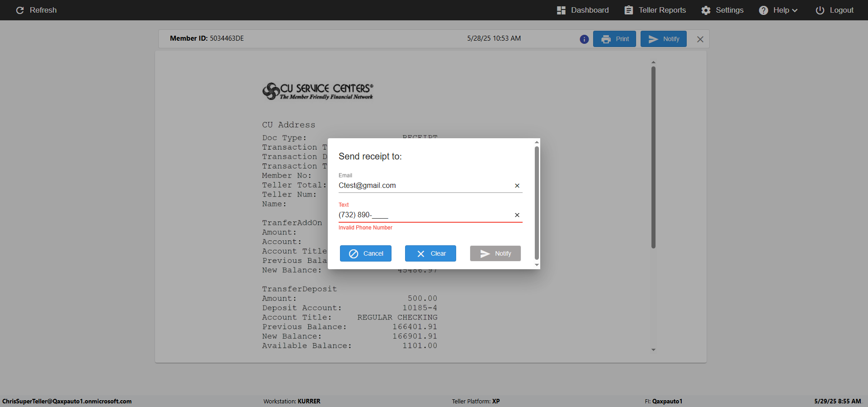Open the Dashboard page
The height and width of the screenshot is (407, 868).
coord(583,10)
